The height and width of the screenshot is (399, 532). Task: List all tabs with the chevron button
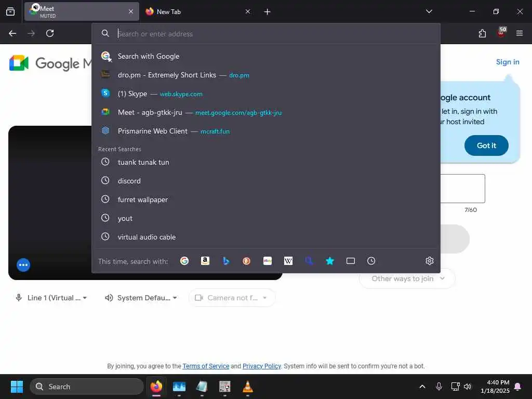tap(429, 11)
